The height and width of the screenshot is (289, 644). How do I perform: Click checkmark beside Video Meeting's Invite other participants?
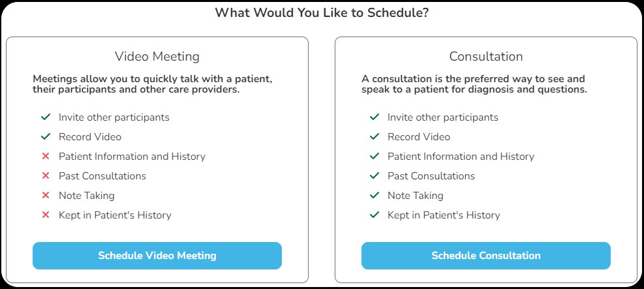[46, 117]
